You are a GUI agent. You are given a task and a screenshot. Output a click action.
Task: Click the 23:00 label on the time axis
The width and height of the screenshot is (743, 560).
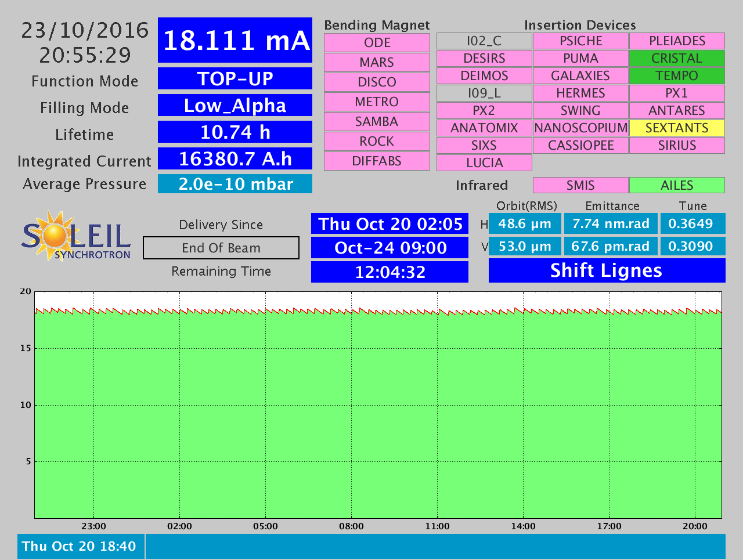93,526
